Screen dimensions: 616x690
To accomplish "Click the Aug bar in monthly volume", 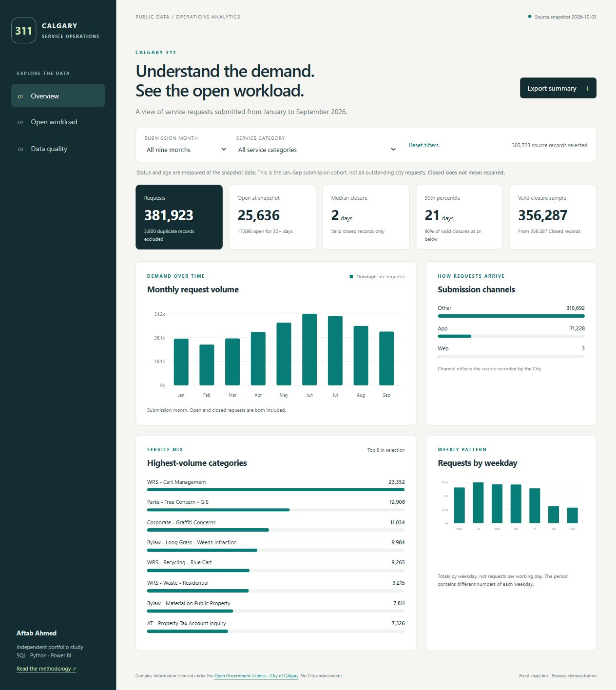I will tap(361, 356).
